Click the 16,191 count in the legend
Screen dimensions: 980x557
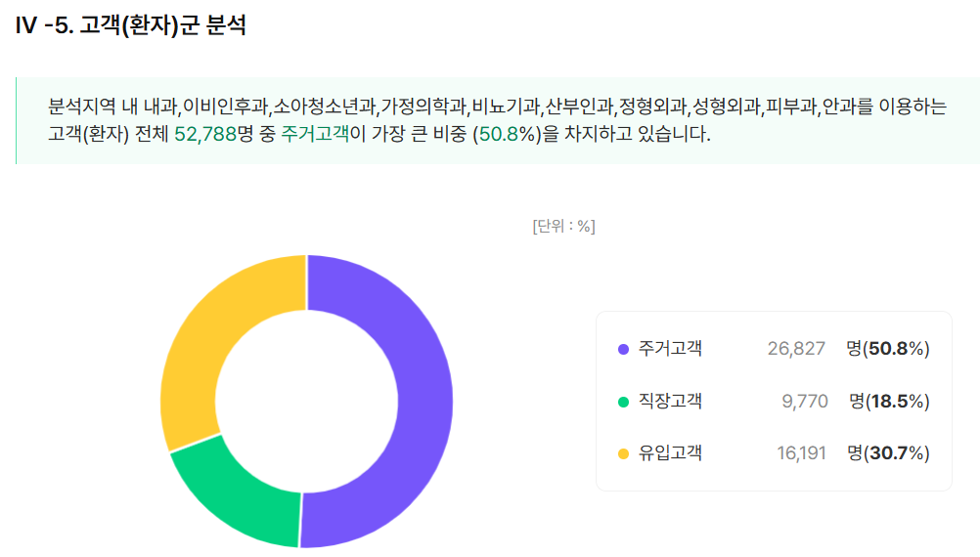pyautogui.click(x=801, y=453)
